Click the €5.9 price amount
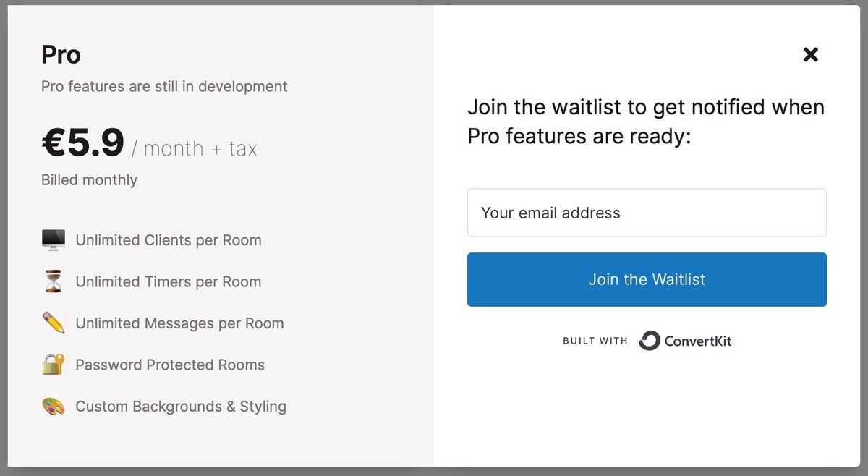Viewport: 868px width, 476px height. coord(83,143)
